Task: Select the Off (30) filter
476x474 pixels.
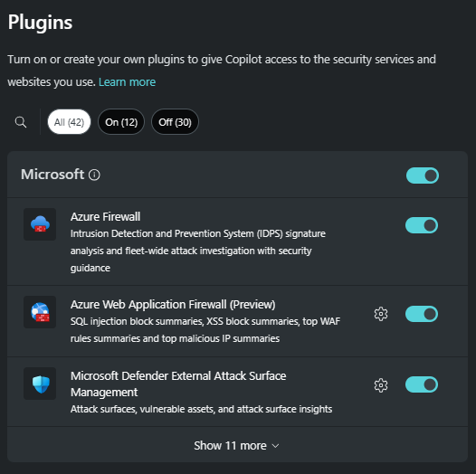Action: click(x=175, y=122)
